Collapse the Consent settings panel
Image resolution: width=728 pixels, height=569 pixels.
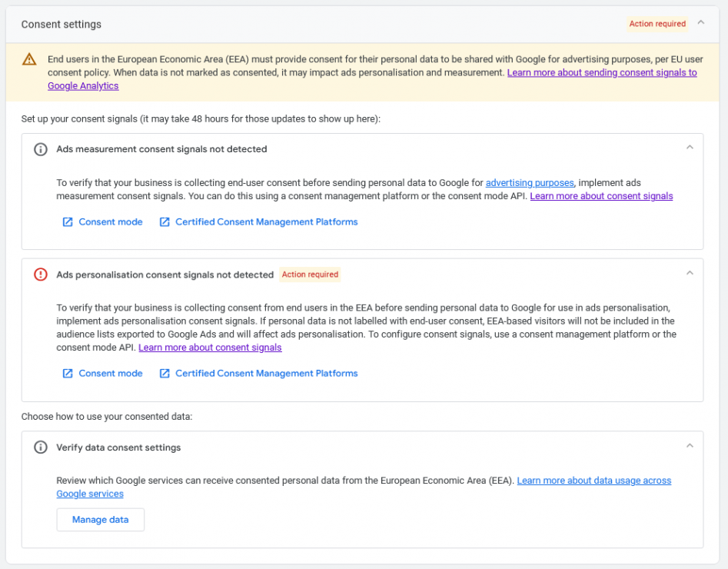click(700, 23)
